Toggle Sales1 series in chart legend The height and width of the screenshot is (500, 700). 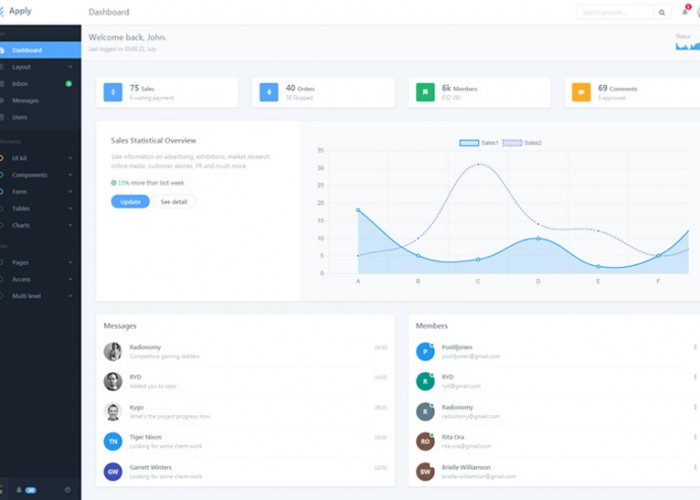(x=479, y=143)
